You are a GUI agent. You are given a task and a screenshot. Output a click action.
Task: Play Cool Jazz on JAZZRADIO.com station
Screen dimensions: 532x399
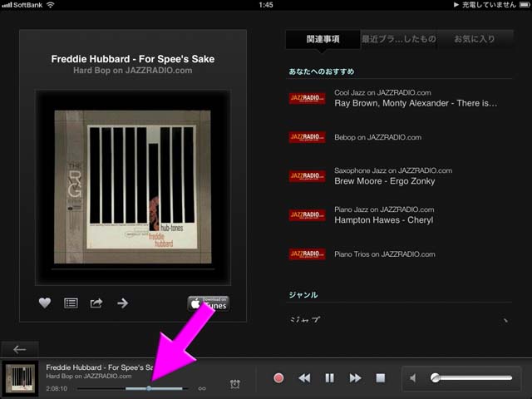coord(399,98)
